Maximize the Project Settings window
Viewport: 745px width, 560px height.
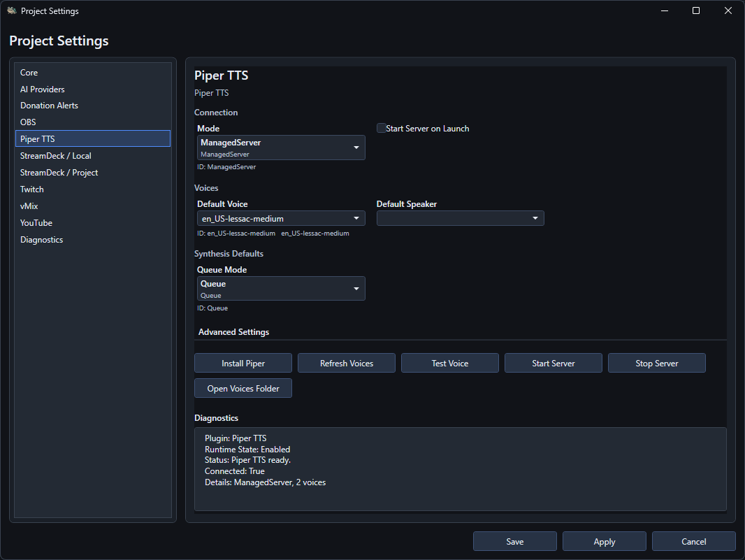click(x=696, y=10)
